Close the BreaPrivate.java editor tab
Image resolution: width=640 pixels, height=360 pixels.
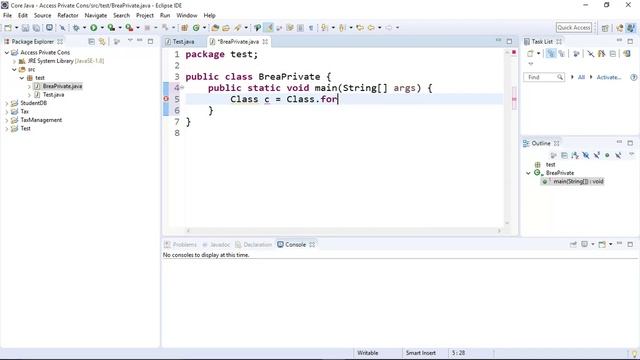click(x=265, y=42)
